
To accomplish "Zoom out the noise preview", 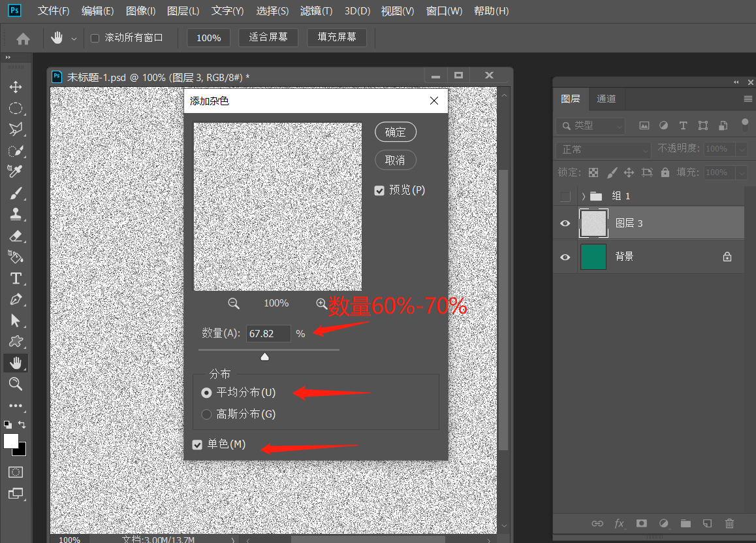I will (233, 303).
